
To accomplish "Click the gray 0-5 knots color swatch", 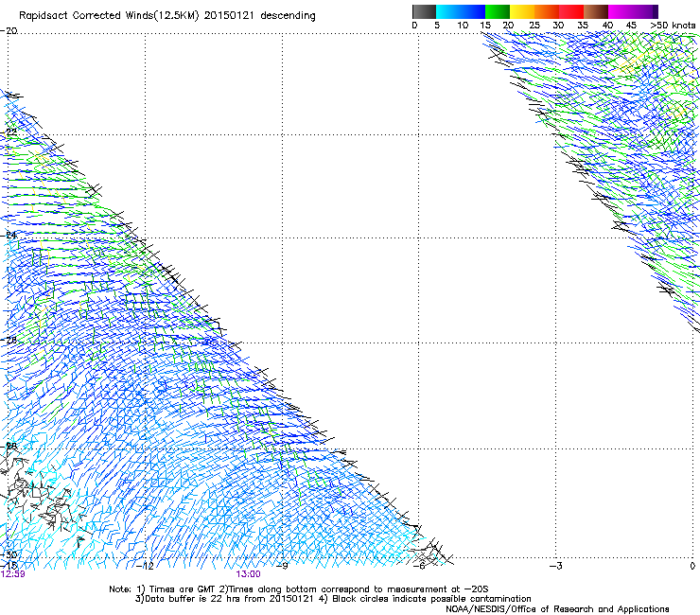I will pyautogui.click(x=424, y=11).
